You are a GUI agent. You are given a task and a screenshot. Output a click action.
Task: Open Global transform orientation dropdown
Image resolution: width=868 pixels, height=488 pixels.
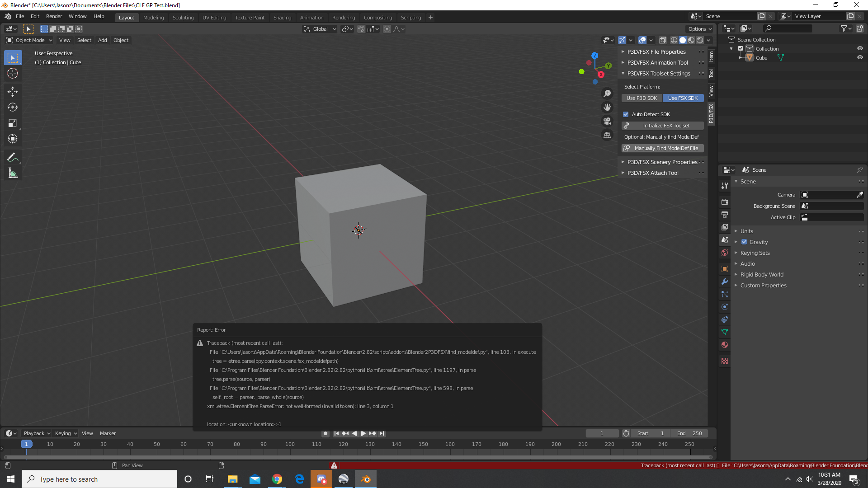click(x=320, y=29)
